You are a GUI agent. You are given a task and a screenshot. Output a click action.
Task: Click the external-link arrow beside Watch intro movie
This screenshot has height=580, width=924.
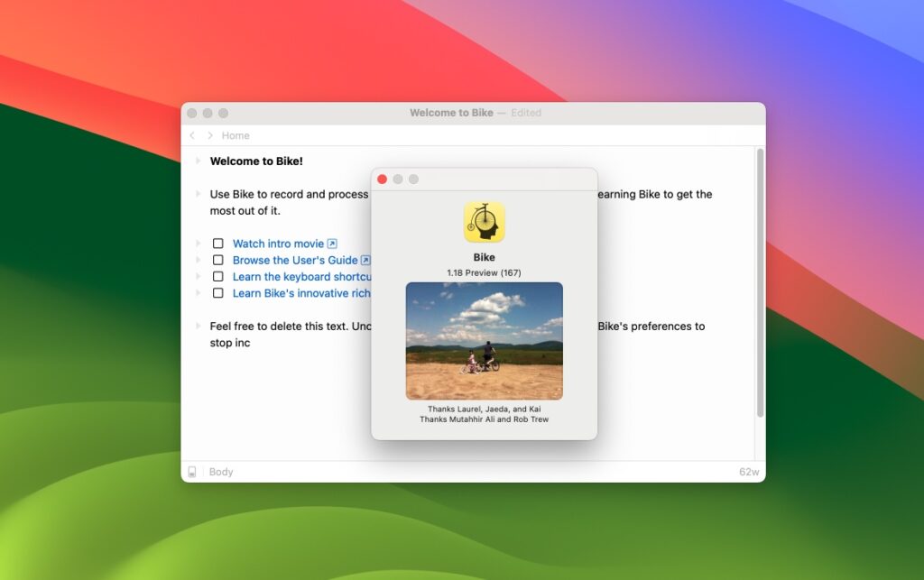pyautogui.click(x=330, y=243)
